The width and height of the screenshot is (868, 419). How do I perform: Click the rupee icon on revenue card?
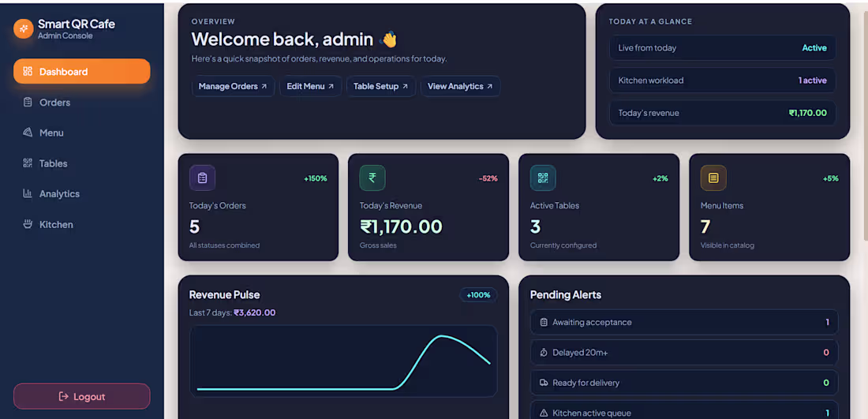372,178
